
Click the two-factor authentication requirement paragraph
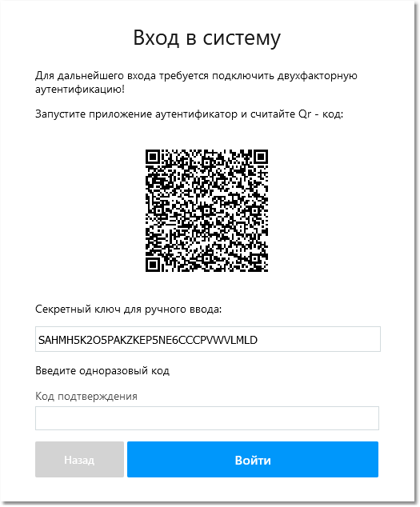tap(196, 82)
